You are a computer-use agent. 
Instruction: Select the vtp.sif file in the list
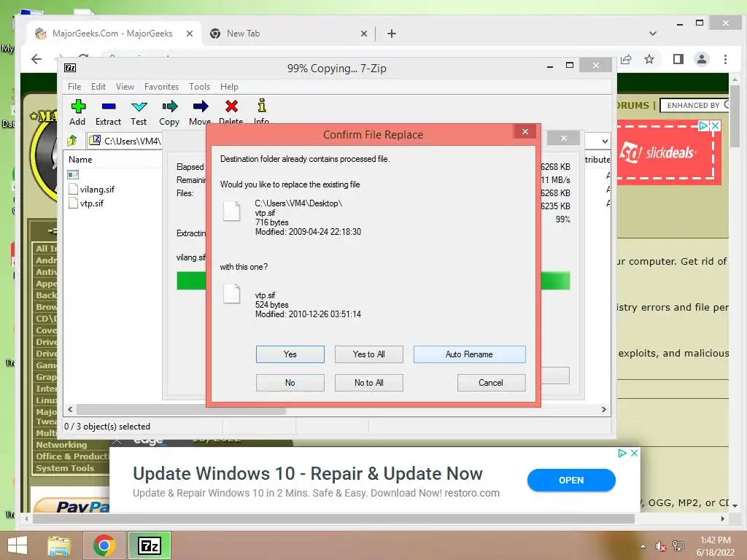tap(86, 203)
